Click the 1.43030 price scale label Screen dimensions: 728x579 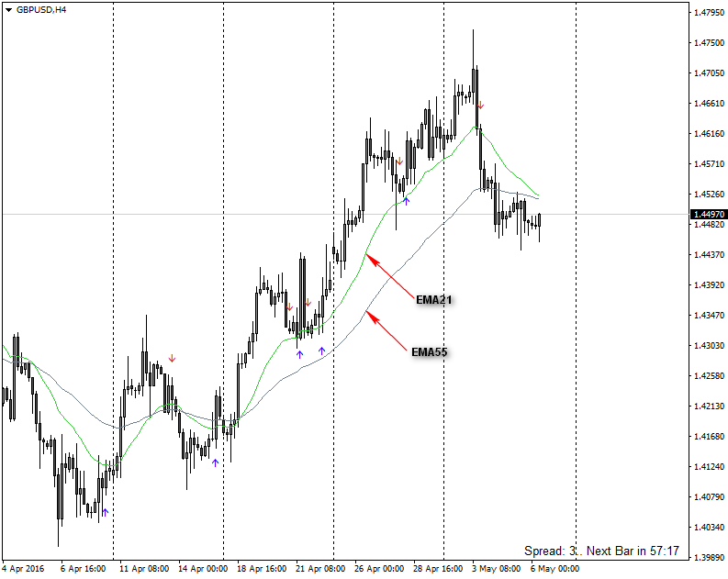coord(709,346)
